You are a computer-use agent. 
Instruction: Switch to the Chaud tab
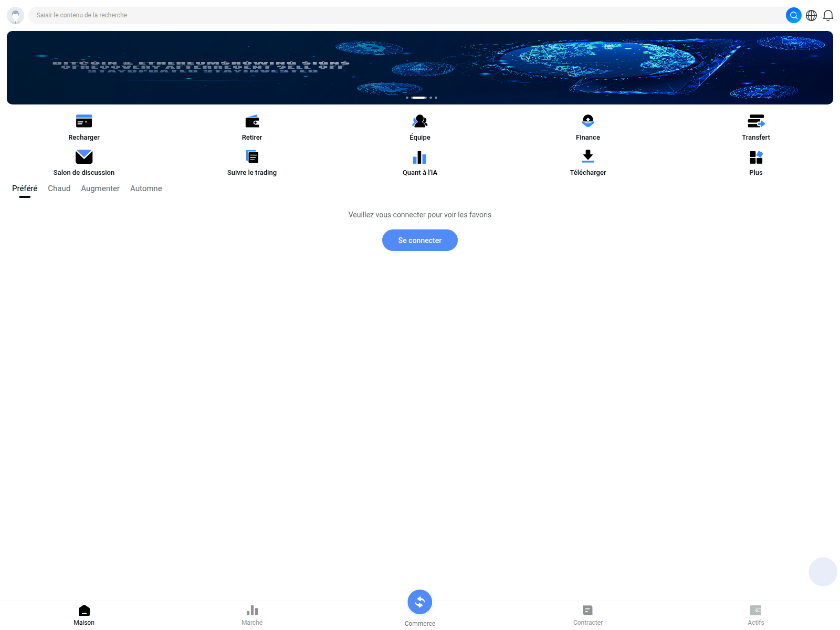click(59, 188)
